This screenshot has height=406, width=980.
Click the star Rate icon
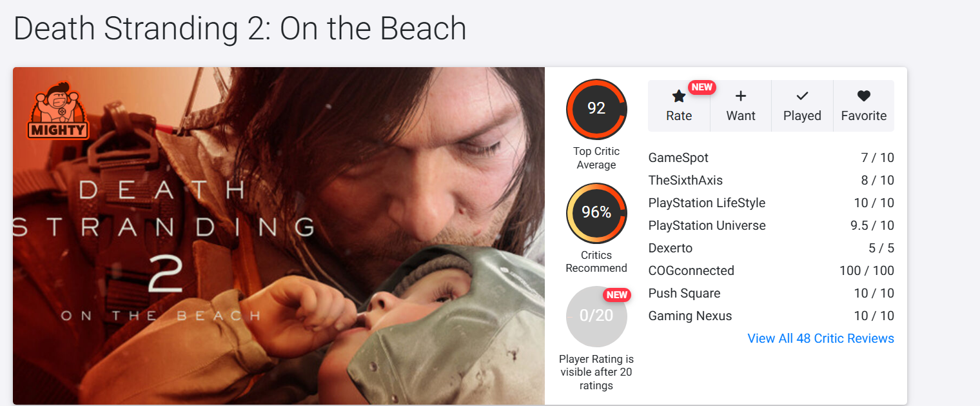[679, 96]
